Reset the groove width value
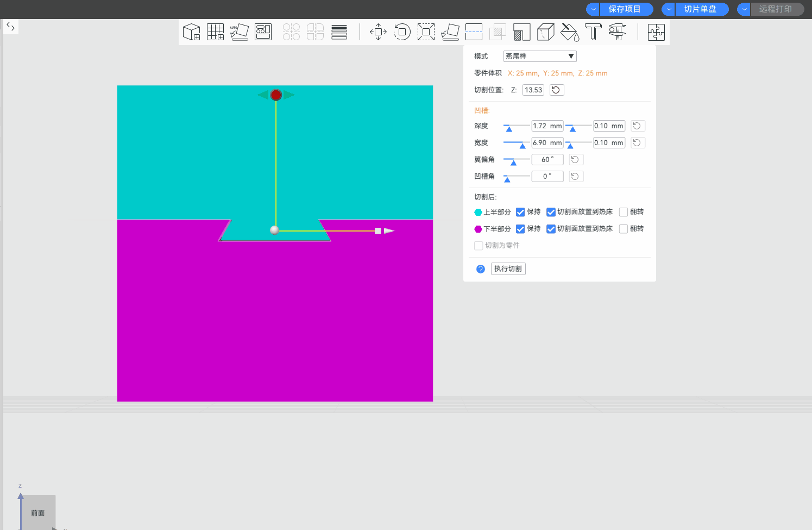The image size is (812, 530). pos(638,142)
